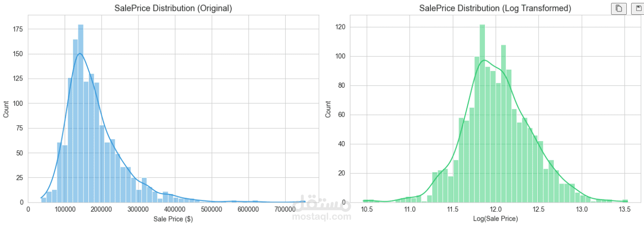The width and height of the screenshot is (644, 226).
Task: Click the 12.0 x-axis tick label
Action: pyautogui.click(x=496, y=209)
